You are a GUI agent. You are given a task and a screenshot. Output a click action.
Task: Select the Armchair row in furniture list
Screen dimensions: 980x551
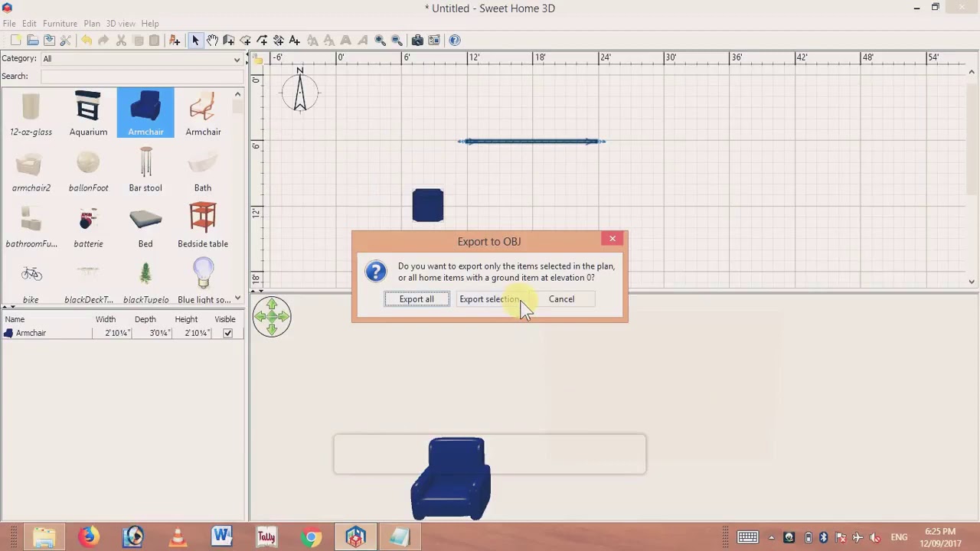[122, 333]
